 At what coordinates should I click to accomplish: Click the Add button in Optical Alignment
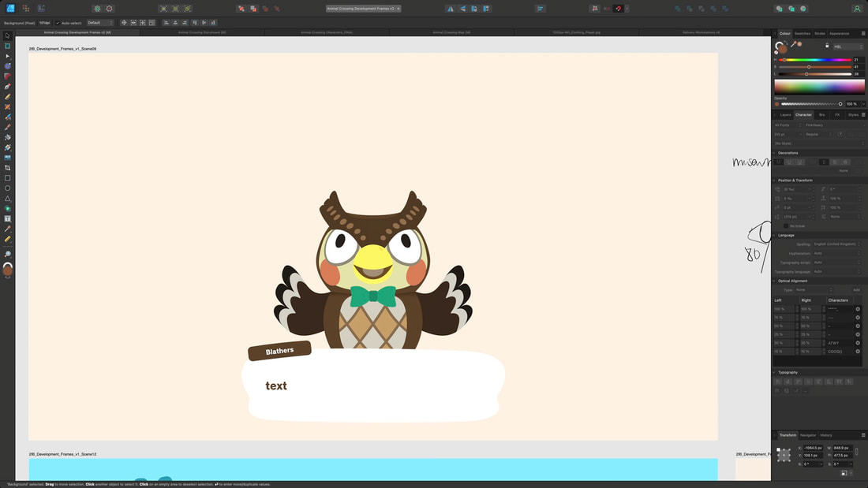point(856,290)
